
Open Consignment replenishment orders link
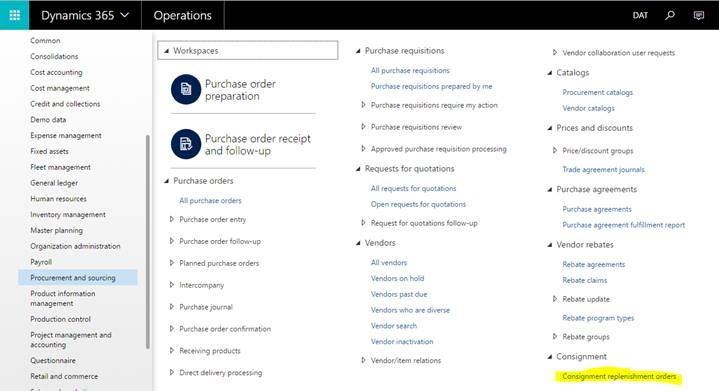point(619,376)
